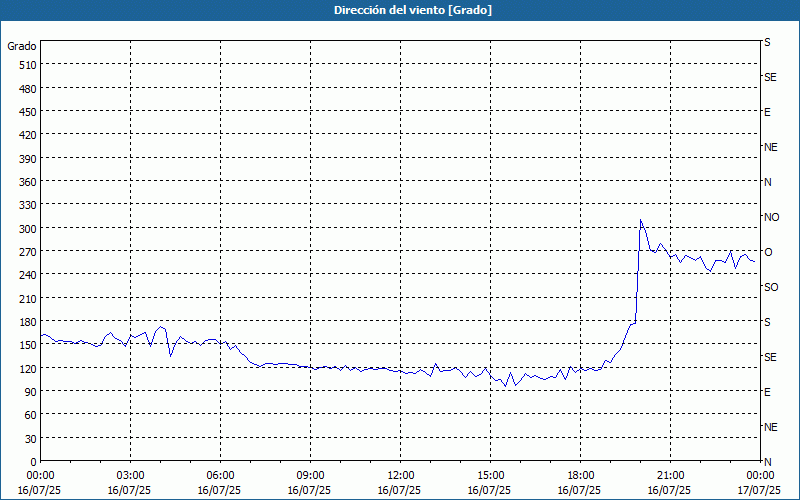Select the 21:00 time tick label
Viewport: 800px width, 500px height.
point(670,475)
